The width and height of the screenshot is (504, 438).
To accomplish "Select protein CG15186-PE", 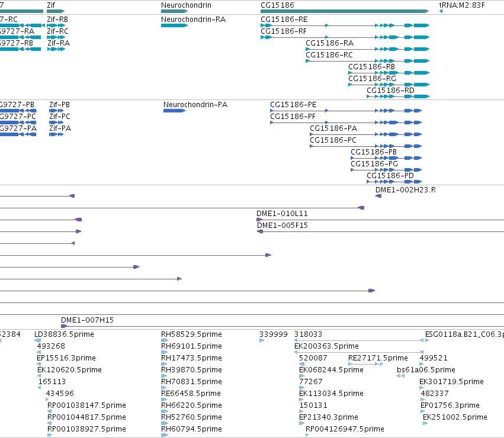I will (x=293, y=105).
